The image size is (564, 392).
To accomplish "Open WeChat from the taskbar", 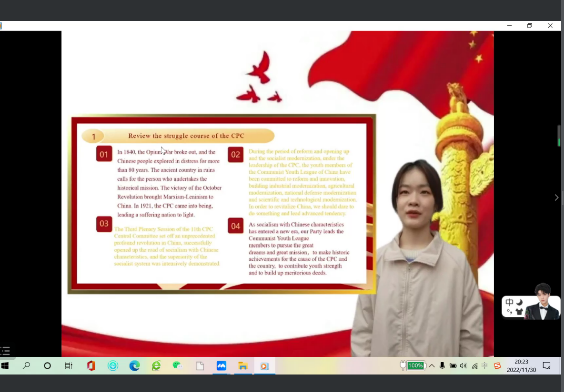I will point(177,366).
